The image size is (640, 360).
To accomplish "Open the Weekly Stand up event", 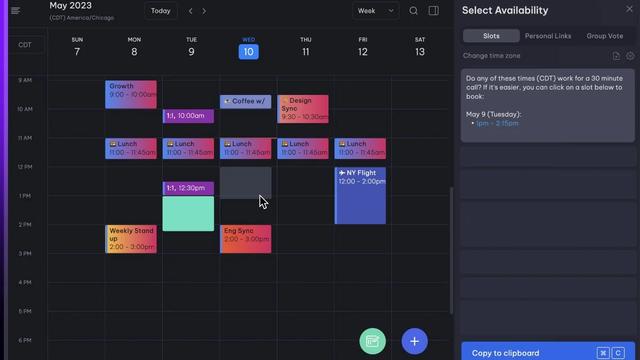I will (131, 239).
